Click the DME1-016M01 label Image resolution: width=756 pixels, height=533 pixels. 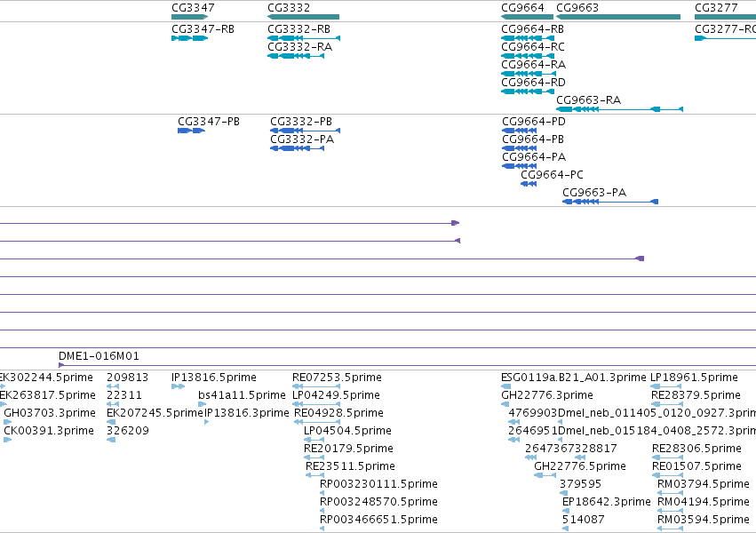pos(99,356)
